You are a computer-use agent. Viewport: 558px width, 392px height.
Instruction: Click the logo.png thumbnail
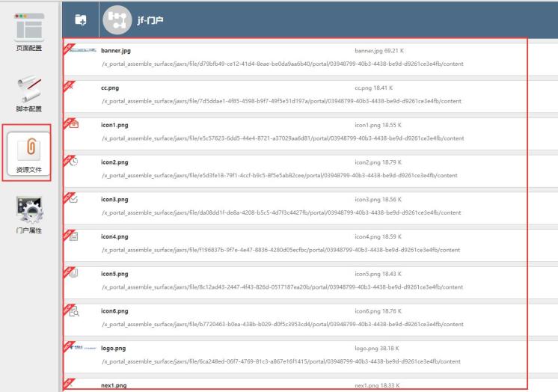[x=83, y=348]
